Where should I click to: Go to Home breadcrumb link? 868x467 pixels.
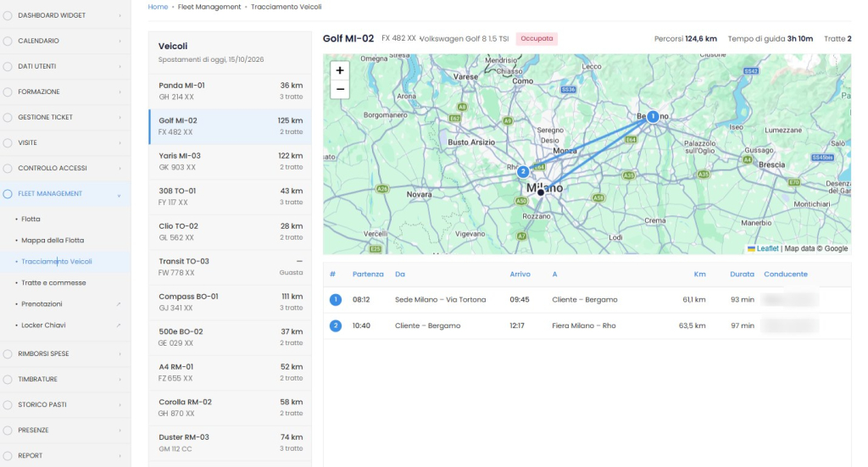158,7
